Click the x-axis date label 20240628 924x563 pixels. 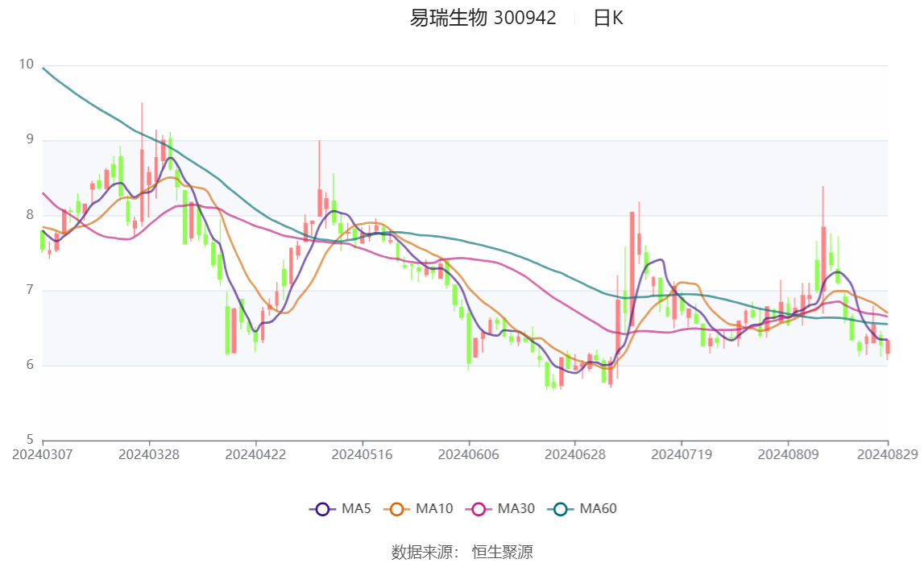click(x=575, y=454)
